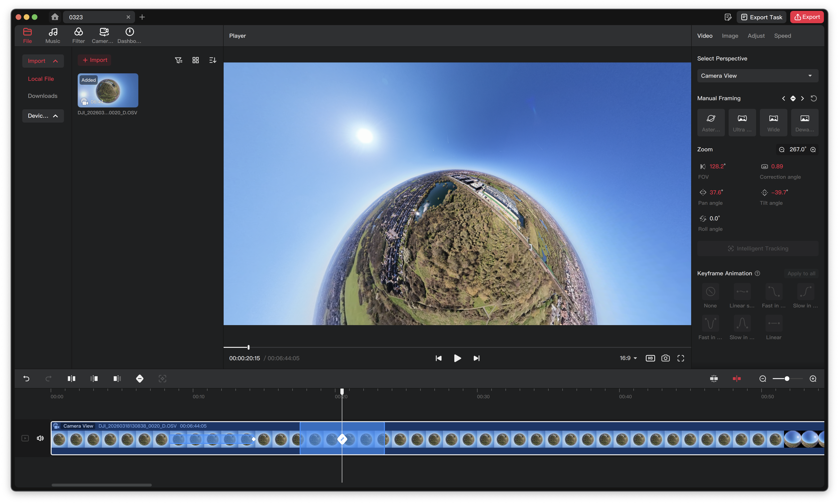
Task: Open the Music panel
Action: click(53, 35)
